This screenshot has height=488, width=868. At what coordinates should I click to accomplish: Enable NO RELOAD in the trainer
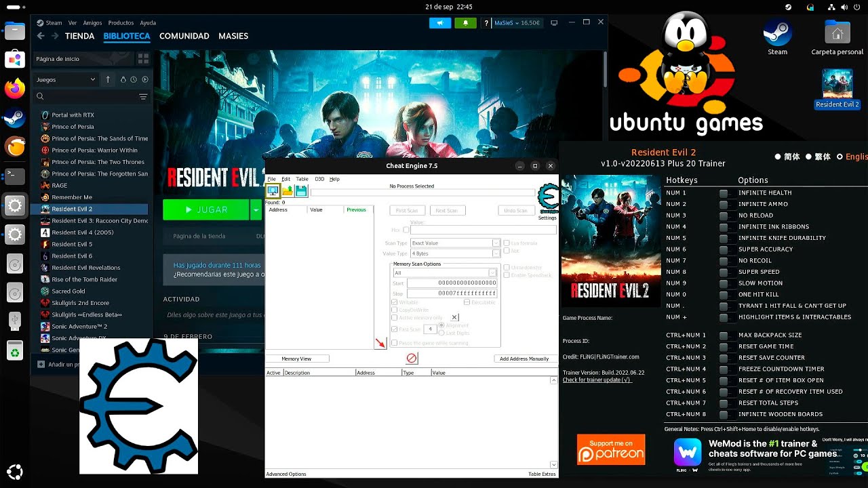point(724,216)
